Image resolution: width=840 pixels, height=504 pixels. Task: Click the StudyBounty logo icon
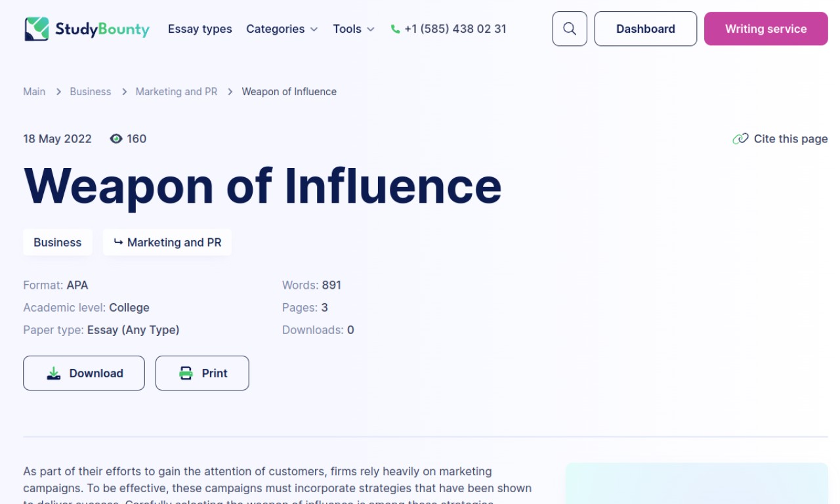(37, 29)
